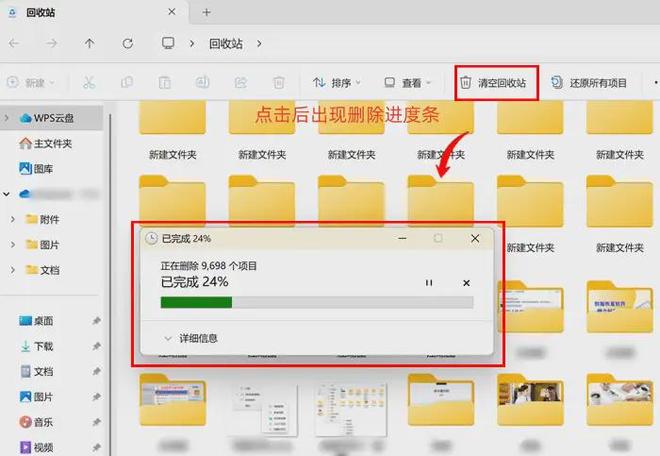Open 主文件夹 in the sidebar
660x456 pixels.
pos(45,144)
